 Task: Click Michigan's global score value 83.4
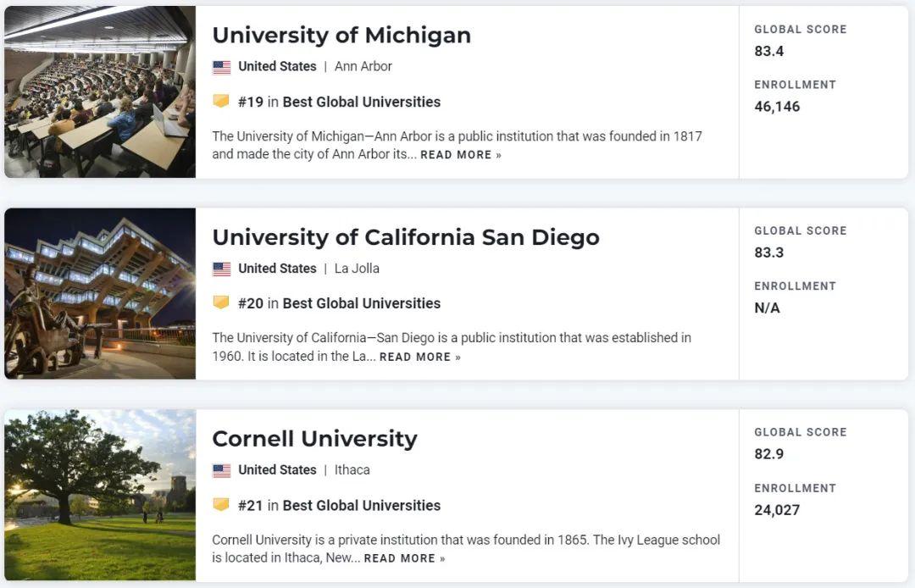[768, 51]
